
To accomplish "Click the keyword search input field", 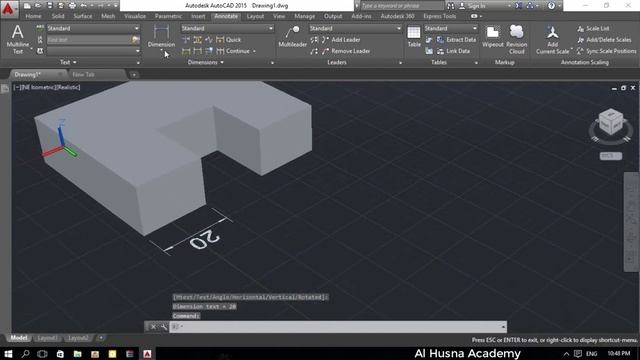I will [402, 6].
